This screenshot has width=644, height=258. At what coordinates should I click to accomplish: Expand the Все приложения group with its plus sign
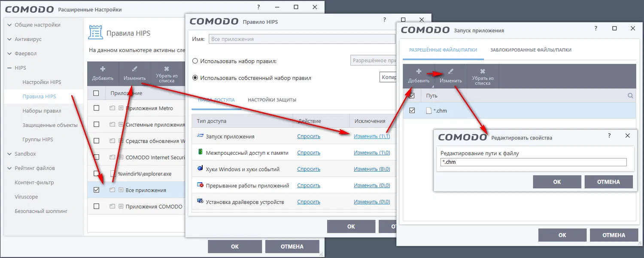tap(121, 190)
